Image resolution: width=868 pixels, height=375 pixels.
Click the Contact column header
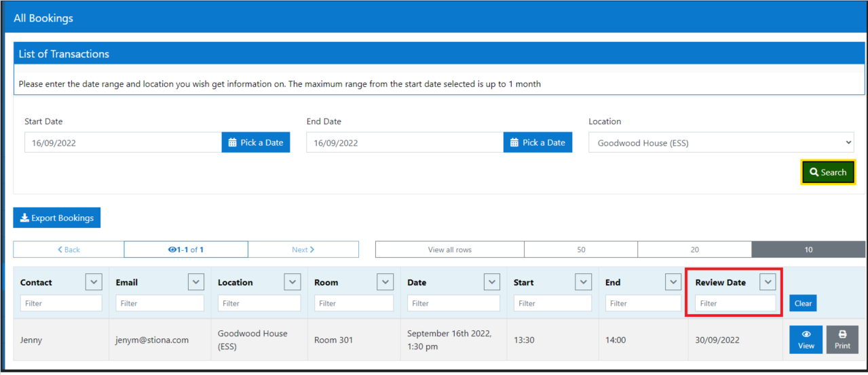[36, 282]
